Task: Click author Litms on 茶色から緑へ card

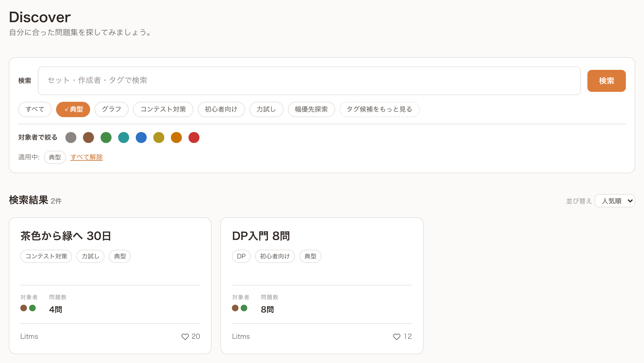Action: point(29,337)
